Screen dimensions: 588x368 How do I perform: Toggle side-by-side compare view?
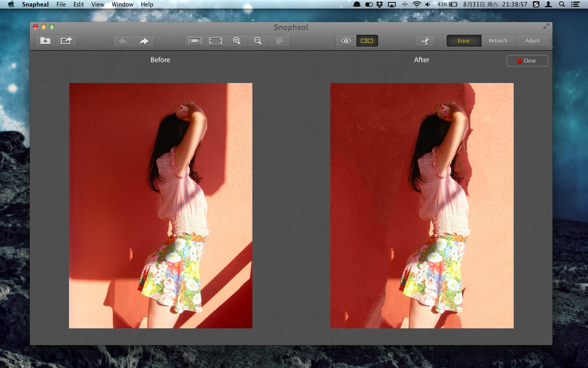(x=367, y=41)
